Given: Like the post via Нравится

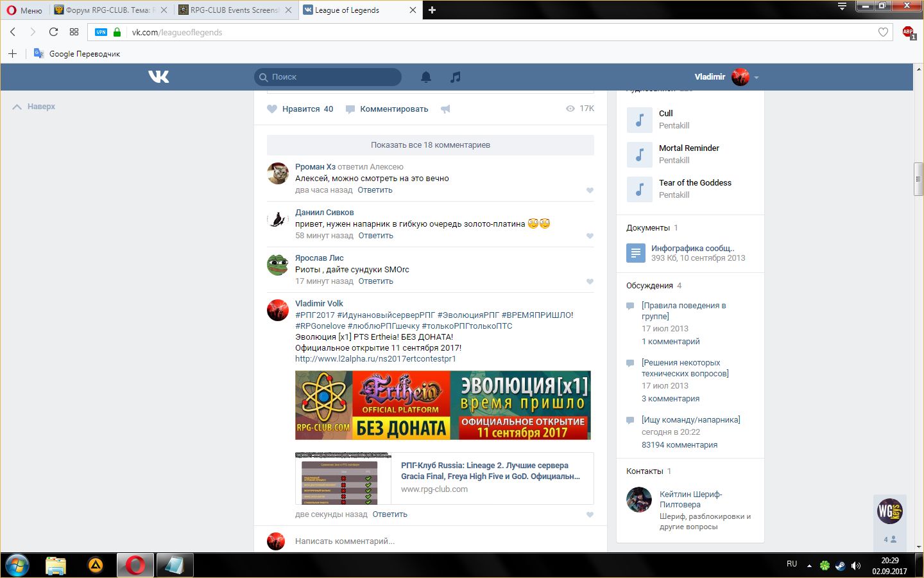Looking at the screenshot, I should click(x=300, y=109).
